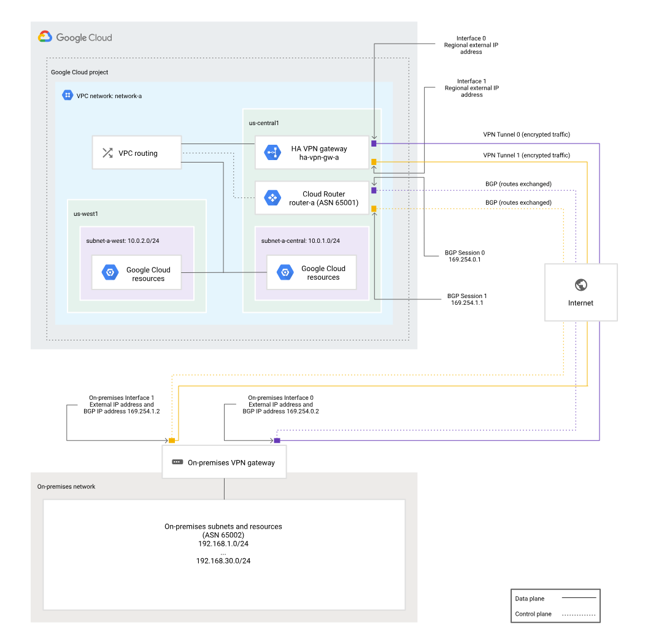
Task: Click the Cloud Router icon
Action: [272, 198]
